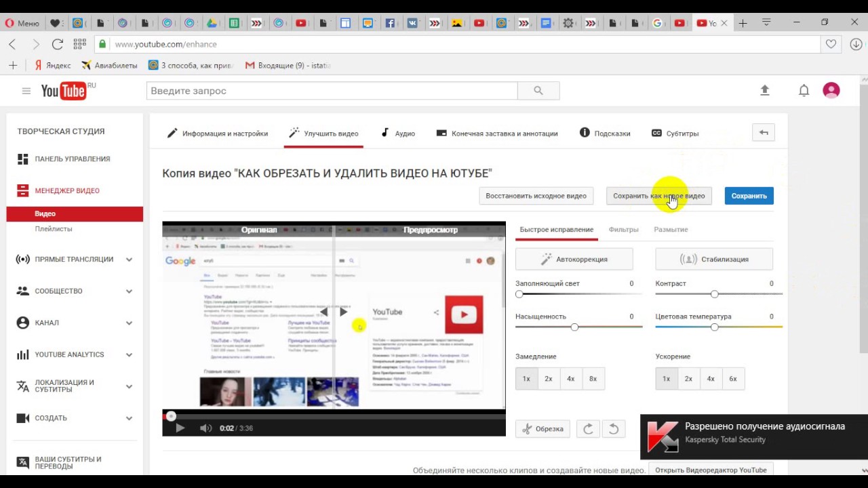Open the Авиабилеты bookmark
868x488 pixels.
[x=109, y=66]
